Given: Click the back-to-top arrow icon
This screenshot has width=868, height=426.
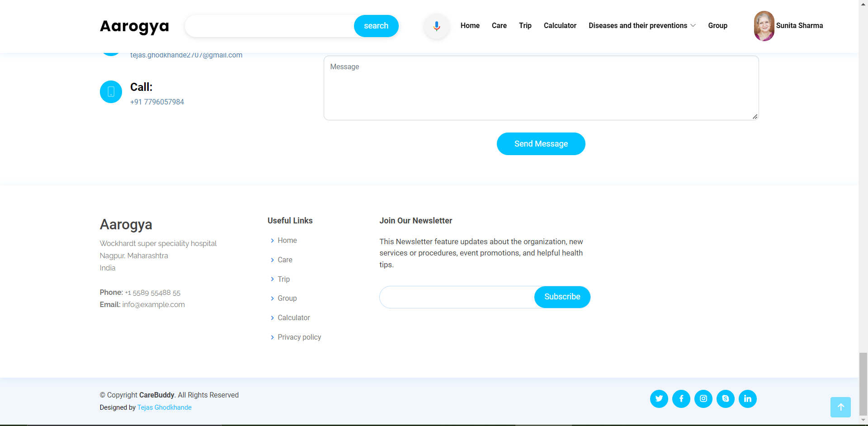Looking at the screenshot, I should pos(840,407).
